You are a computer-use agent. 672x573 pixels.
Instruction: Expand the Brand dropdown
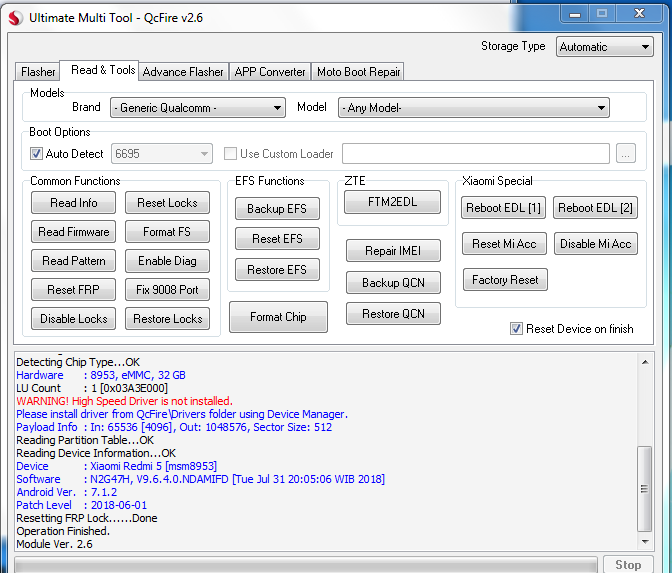coord(198,108)
